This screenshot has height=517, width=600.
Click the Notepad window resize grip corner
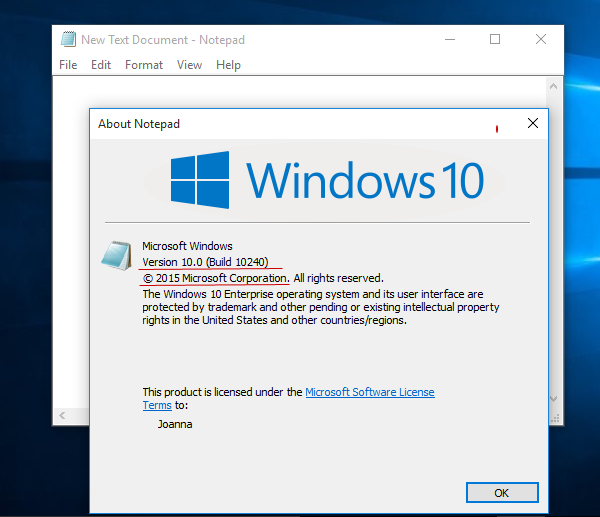pos(555,418)
